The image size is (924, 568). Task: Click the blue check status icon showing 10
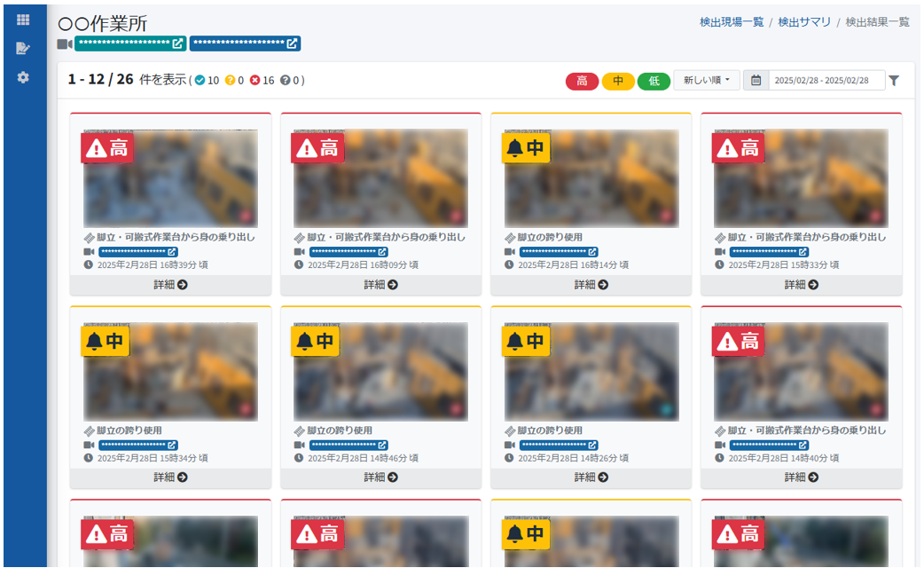point(200,80)
